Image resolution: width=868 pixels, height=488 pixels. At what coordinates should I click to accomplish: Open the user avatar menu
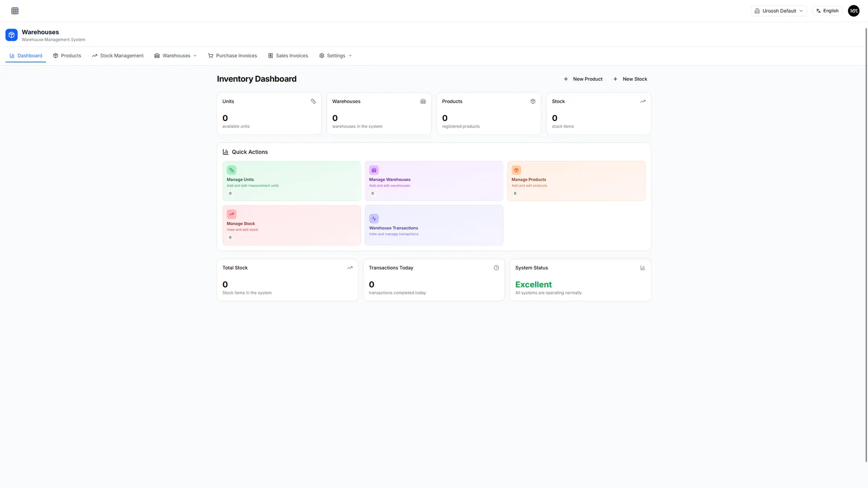[854, 11]
